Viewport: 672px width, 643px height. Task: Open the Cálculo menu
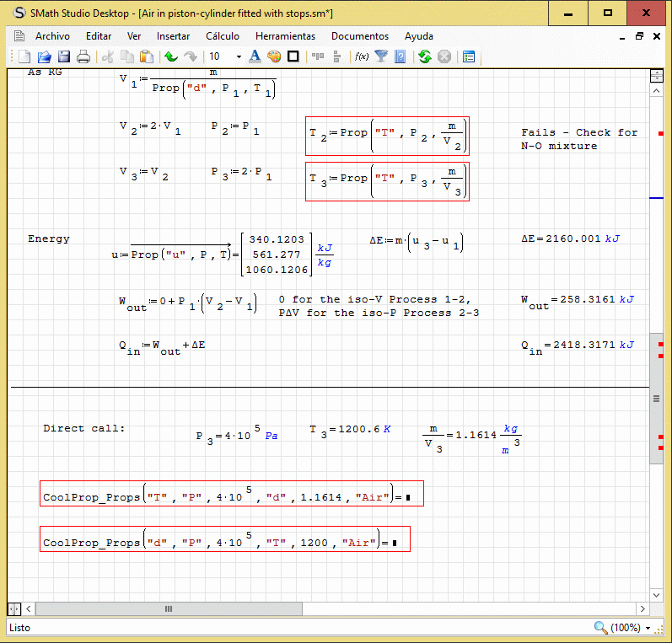223,36
